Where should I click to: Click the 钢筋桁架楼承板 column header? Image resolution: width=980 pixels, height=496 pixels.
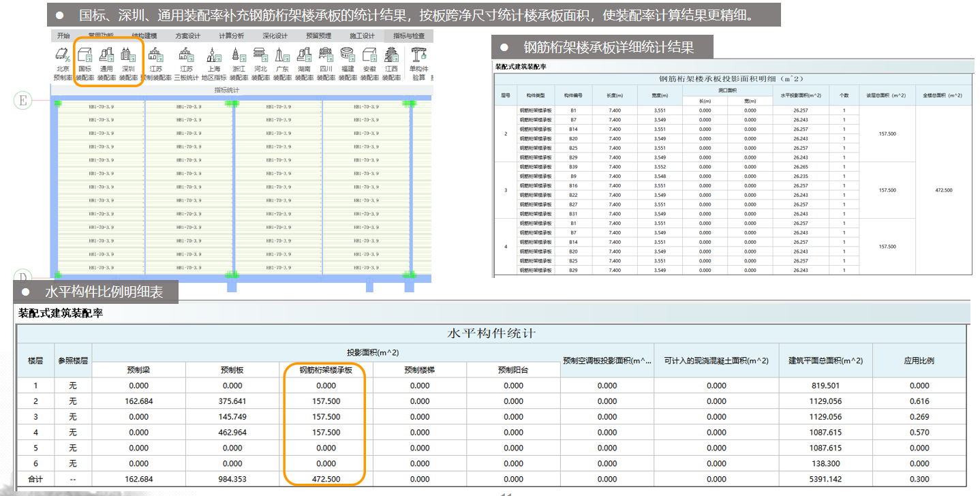pos(326,370)
